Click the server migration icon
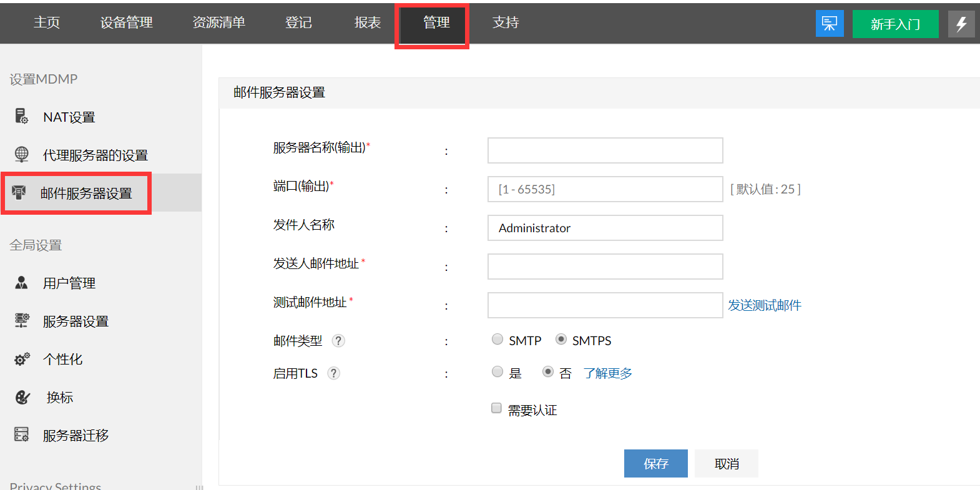The height and width of the screenshot is (490, 980). (x=22, y=434)
